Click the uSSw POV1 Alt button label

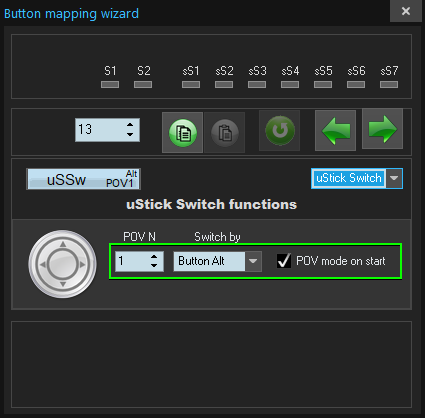tap(83, 179)
